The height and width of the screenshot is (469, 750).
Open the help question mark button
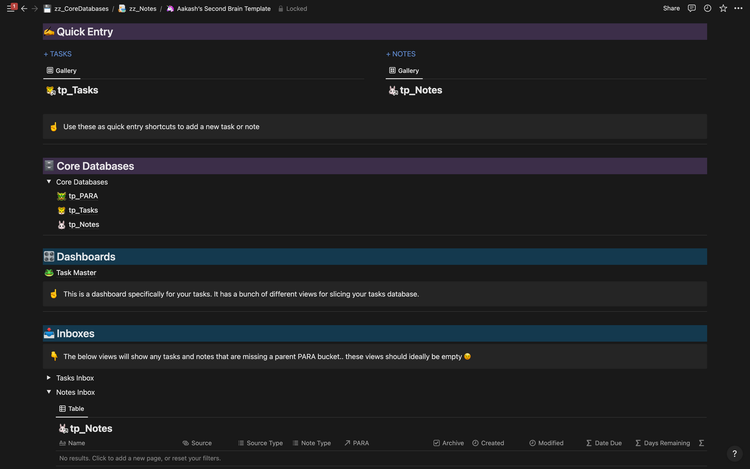pyautogui.click(x=735, y=454)
